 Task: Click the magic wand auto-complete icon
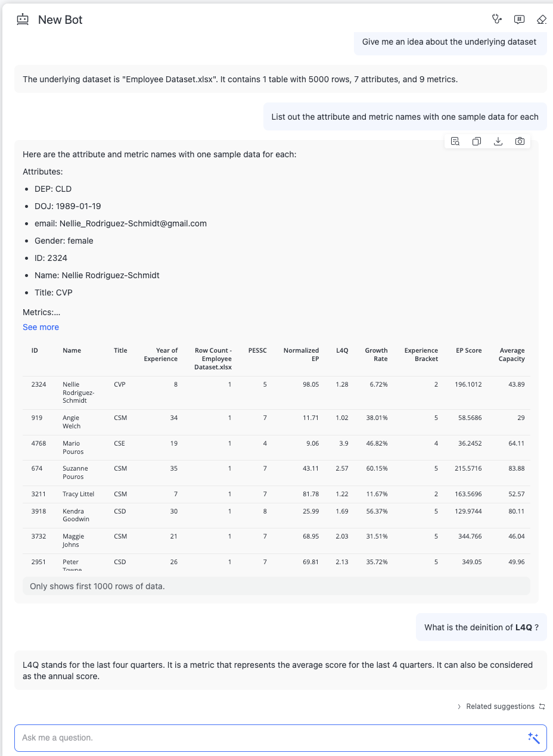tap(533, 738)
